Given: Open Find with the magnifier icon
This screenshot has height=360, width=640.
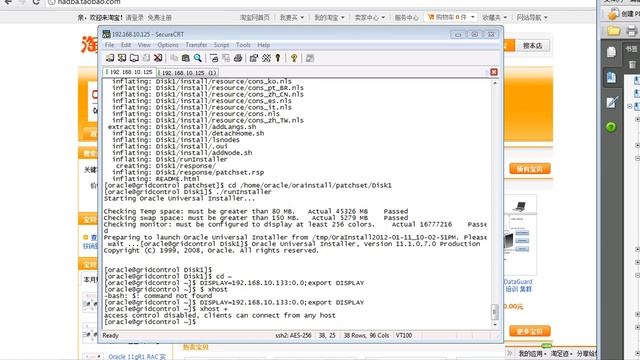Looking at the screenshot, I should (198, 58).
